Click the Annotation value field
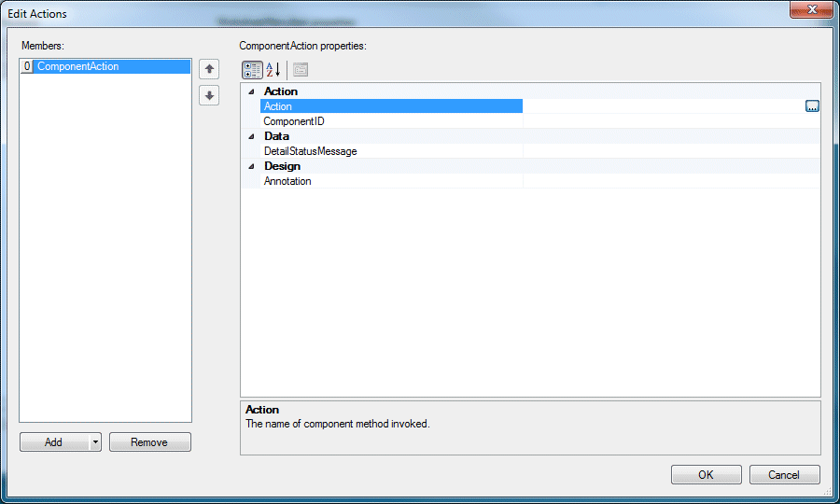Viewport: 840px width, 504px height. 671,181
